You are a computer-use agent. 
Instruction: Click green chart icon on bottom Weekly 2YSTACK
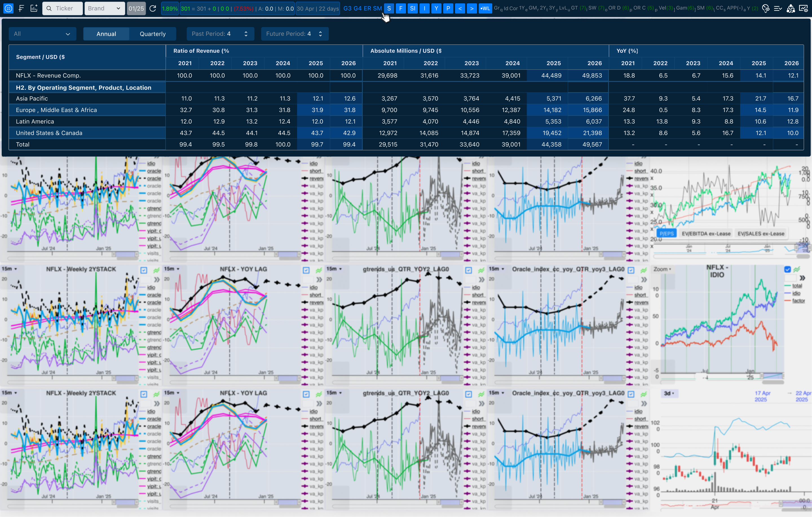(x=156, y=394)
